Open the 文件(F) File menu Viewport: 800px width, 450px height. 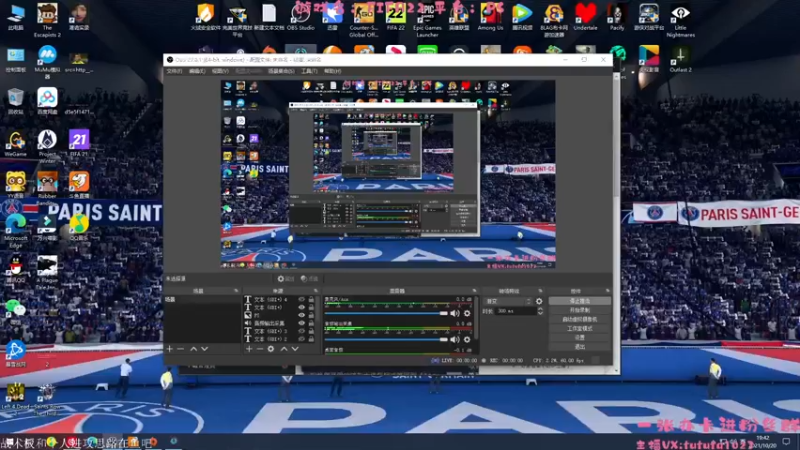(x=174, y=71)
